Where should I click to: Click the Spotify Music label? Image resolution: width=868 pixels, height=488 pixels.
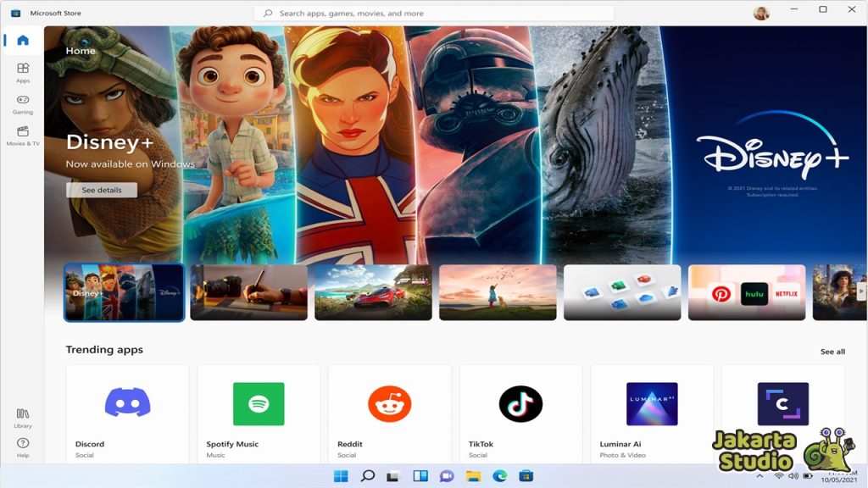(232, 444)
